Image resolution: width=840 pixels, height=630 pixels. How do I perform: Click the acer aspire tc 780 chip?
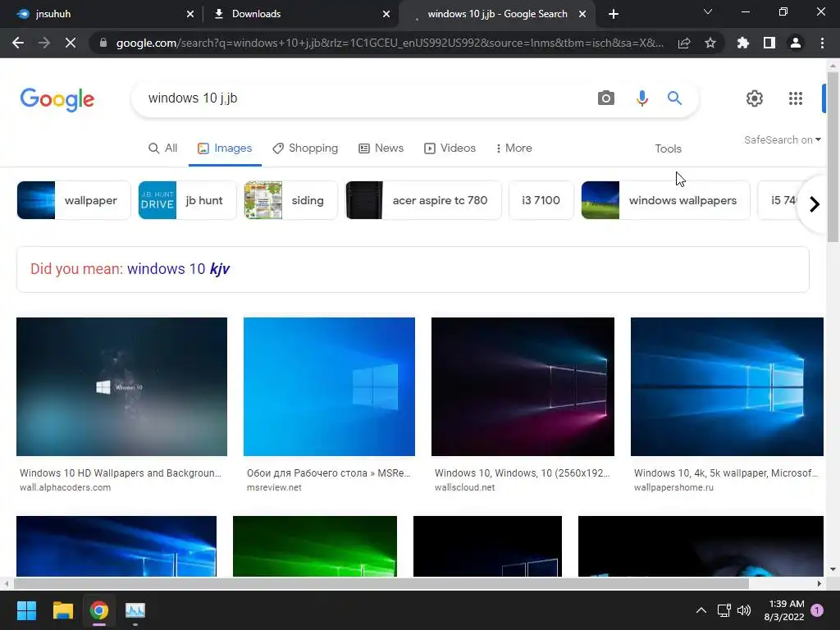pyautogui.click(x=423, y=200)
